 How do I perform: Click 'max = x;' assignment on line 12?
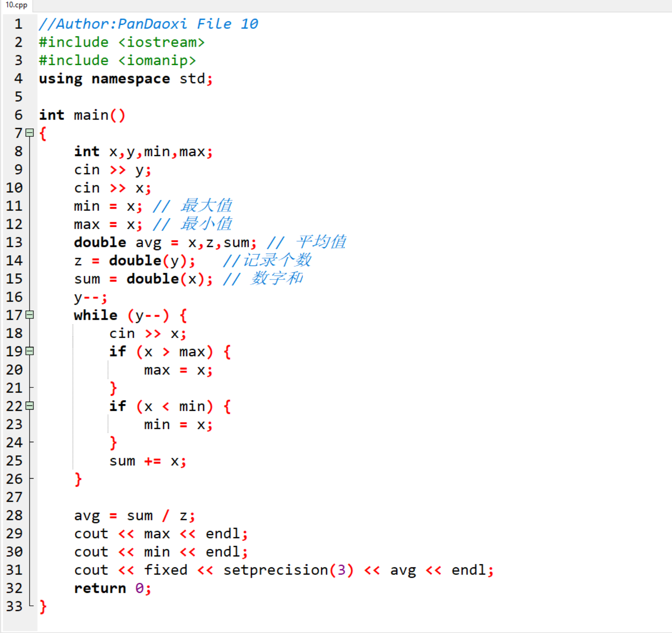coord(108,224)
